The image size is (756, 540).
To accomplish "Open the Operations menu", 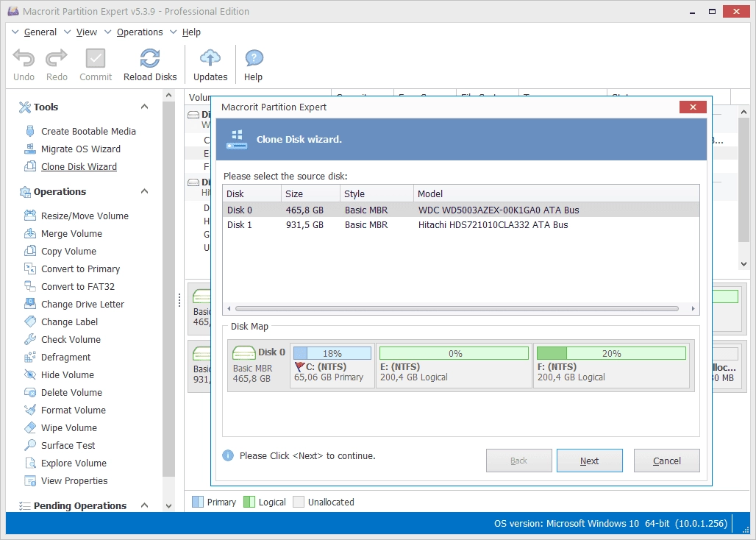I will pyautogui.click(x=140, y=32).
